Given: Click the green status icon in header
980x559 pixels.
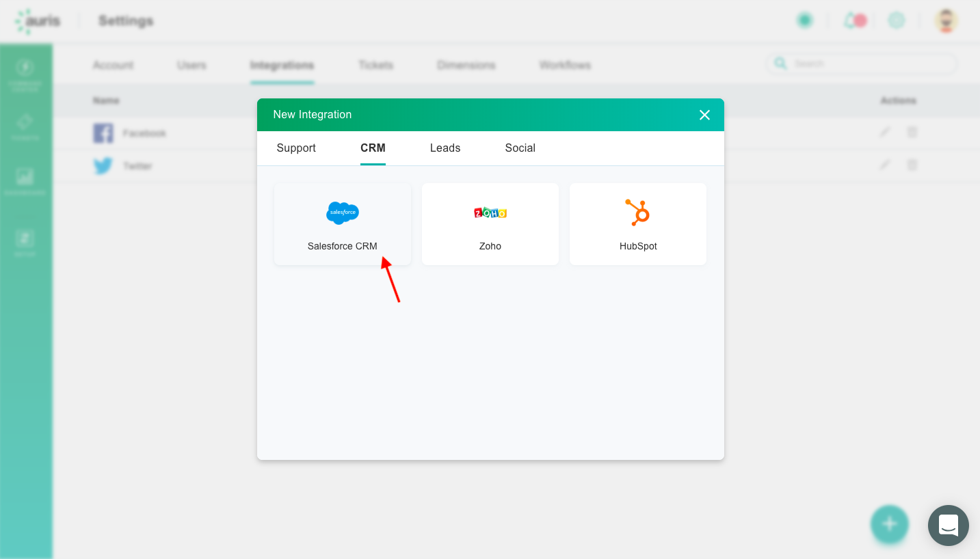Looking at the screenshot, I should coord(805,21).
